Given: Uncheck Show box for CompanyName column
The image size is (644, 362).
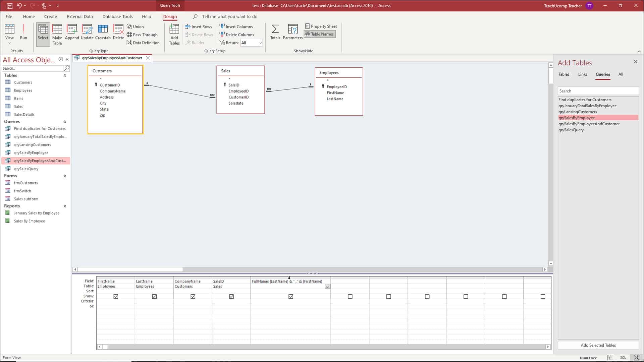Looking at the screenshot, I should (x=193, y=297).
